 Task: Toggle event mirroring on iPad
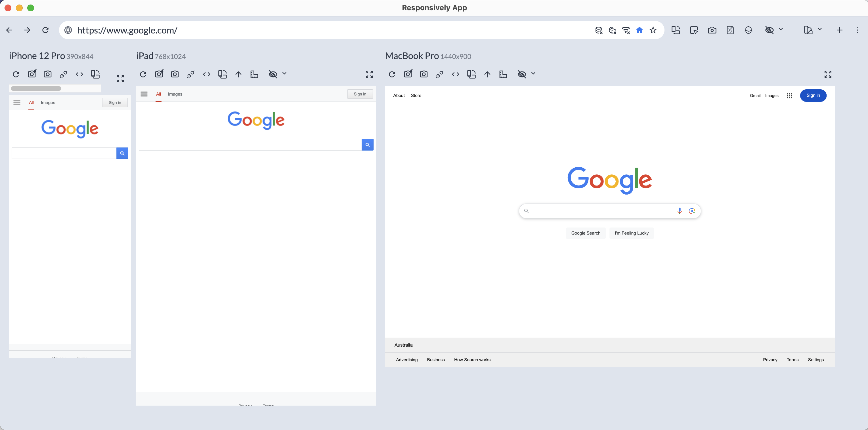click(191, 74)
